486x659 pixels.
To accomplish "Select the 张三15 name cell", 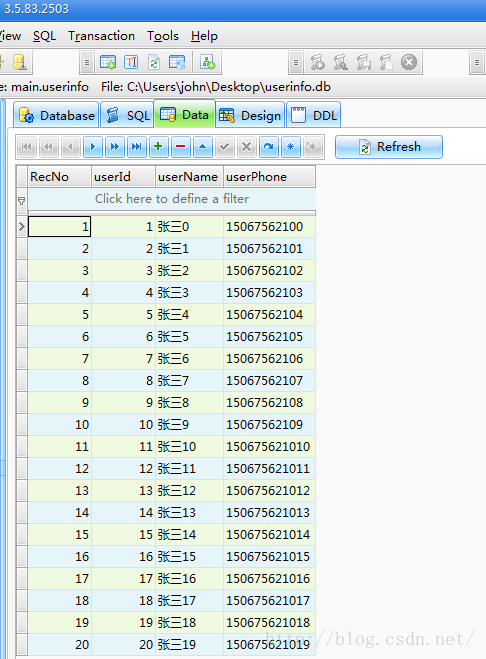I will tap(190, 557).
